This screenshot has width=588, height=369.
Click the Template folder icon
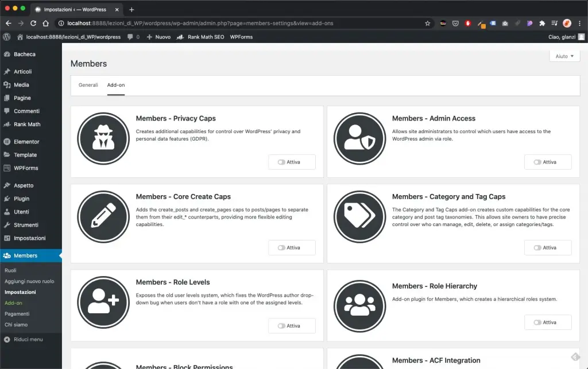(x=7, y=155)
